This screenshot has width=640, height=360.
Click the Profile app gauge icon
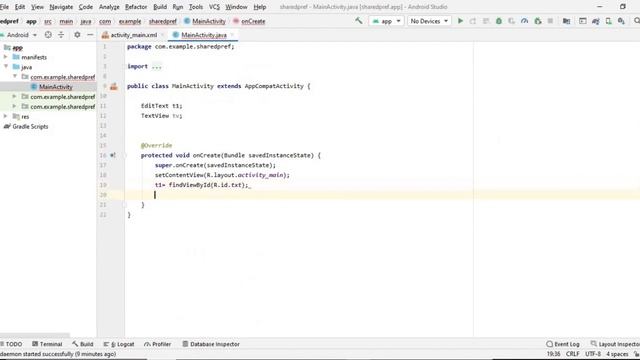524,21
